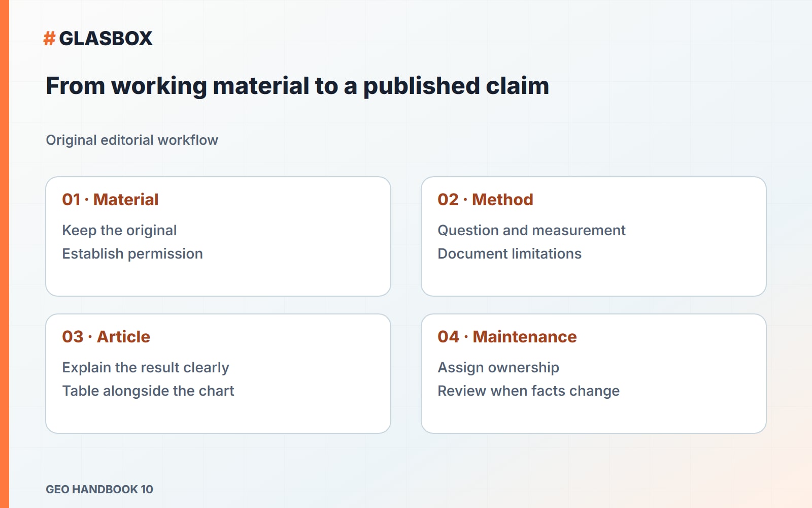This screenshot has height=508, width=812.
Task: Click 'Explain the result clearly' text
Action: click(146, 367)
